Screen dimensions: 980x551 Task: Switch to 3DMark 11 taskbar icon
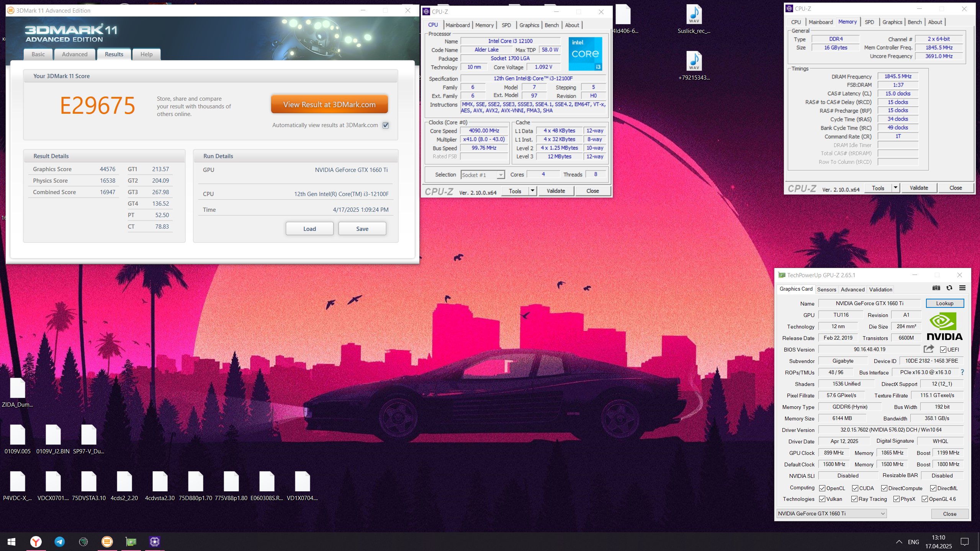tap(107, 541)
